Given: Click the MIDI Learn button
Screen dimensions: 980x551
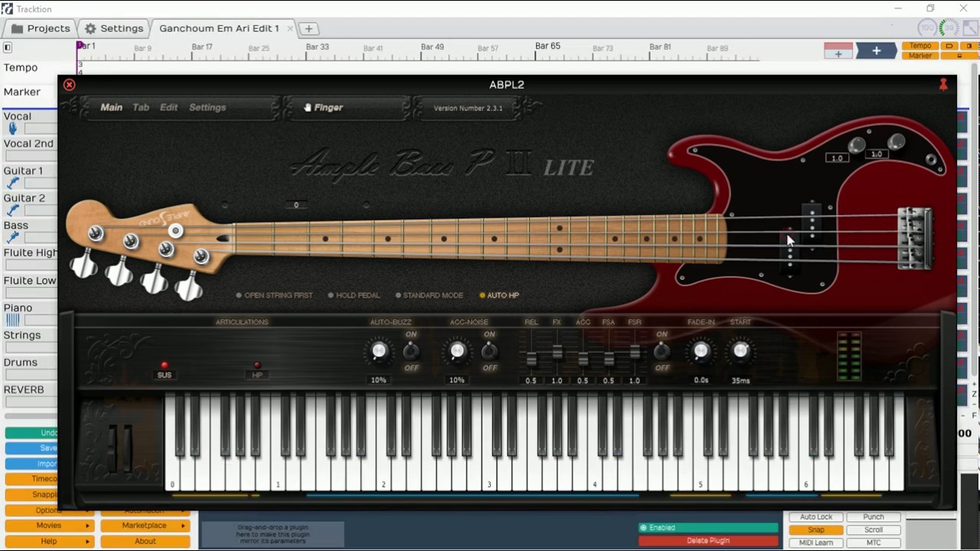Looking at the screenshot, I should pos(816,543).
